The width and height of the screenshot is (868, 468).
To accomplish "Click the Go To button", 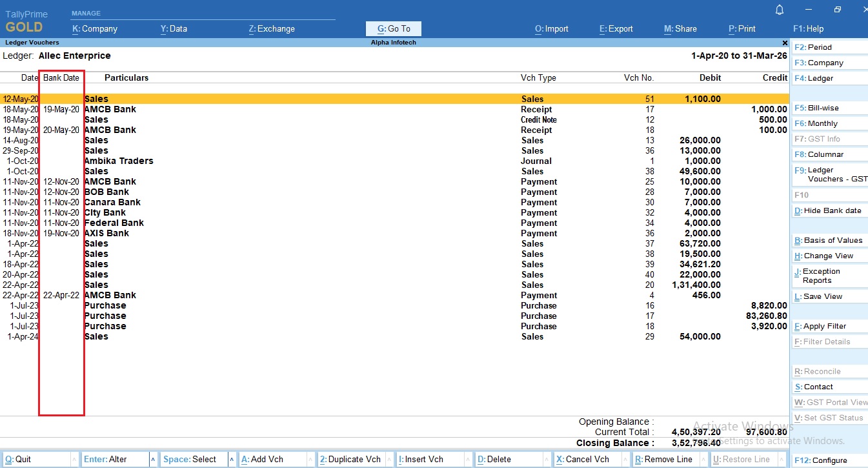I will (393, 29).
